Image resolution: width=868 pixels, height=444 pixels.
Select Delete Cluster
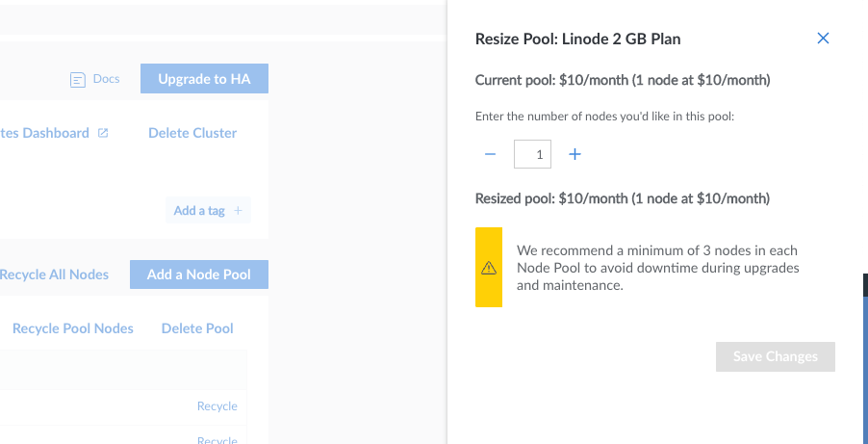pyautogui.click(x=192, y=133)
